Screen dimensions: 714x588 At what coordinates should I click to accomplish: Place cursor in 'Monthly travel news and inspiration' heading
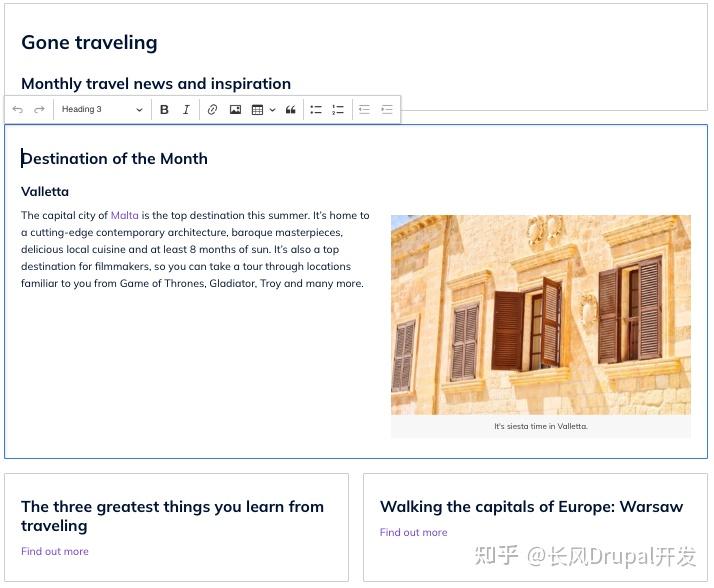156,84
